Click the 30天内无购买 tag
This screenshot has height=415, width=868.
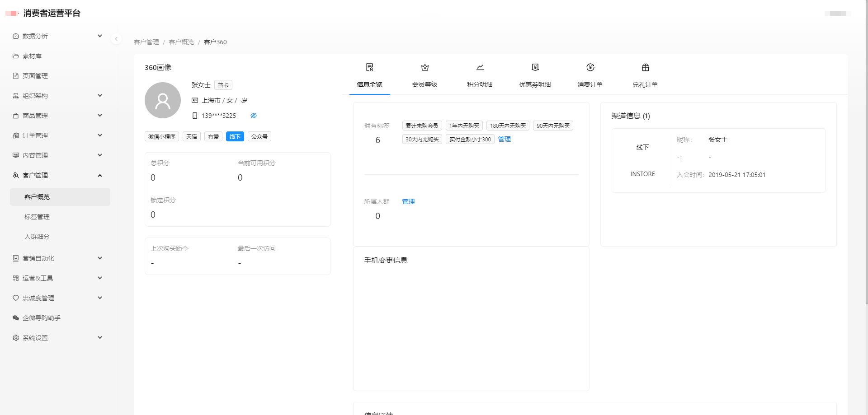pos(422,139)
